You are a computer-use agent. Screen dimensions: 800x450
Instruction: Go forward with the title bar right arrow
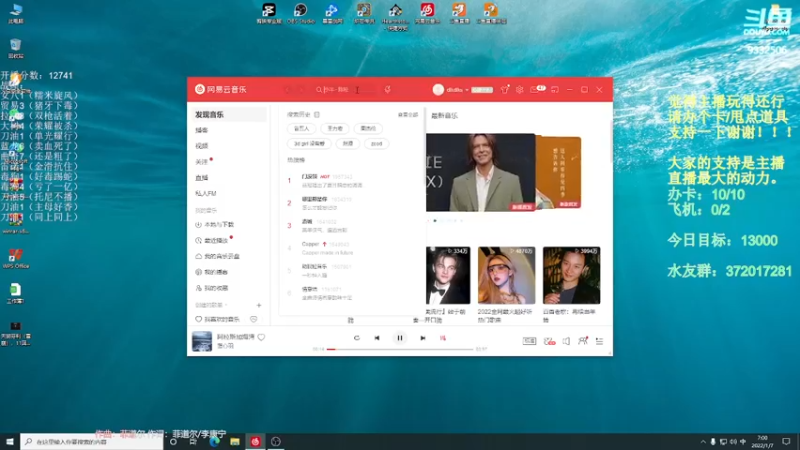tap(302, 90)
